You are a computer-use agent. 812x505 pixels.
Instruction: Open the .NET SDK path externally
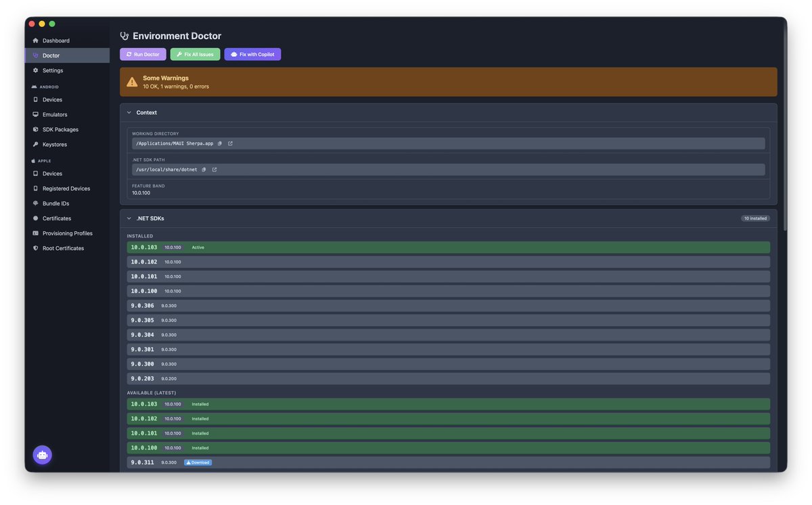[215, 170]
